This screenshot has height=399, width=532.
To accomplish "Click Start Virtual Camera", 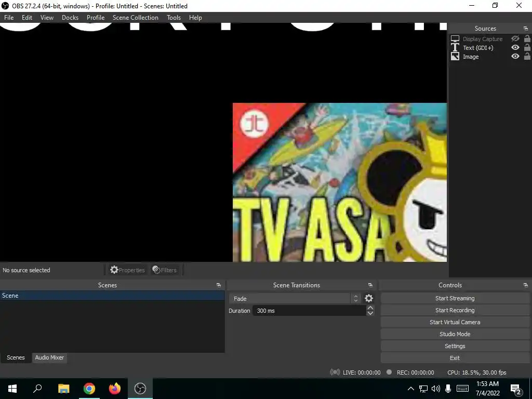I will pyautogui.click(x=455, y=322).
